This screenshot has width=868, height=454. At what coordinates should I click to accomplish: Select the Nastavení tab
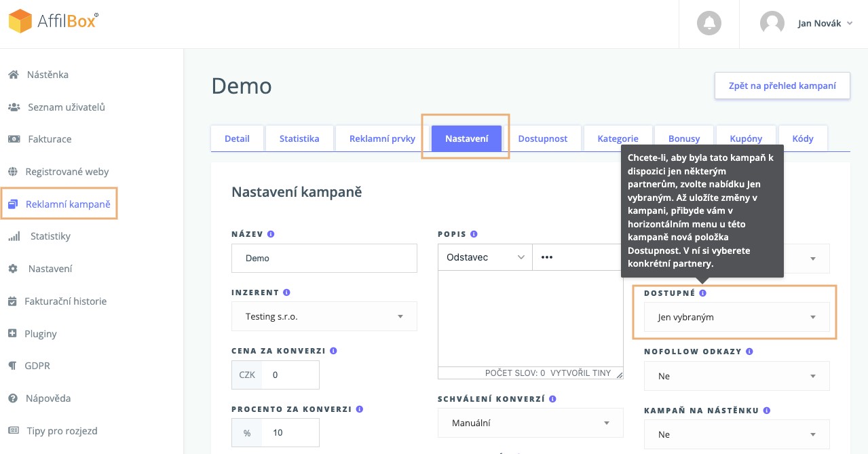tap(467, 138)
